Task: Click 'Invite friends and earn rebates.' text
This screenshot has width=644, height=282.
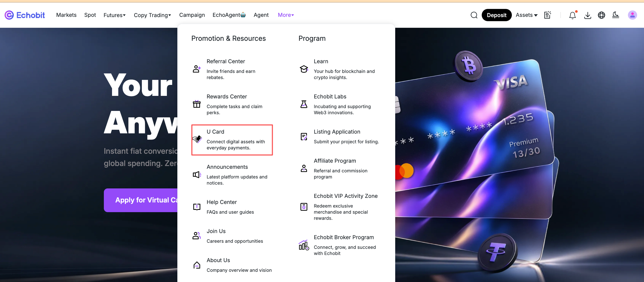Action: pos(231,74)
